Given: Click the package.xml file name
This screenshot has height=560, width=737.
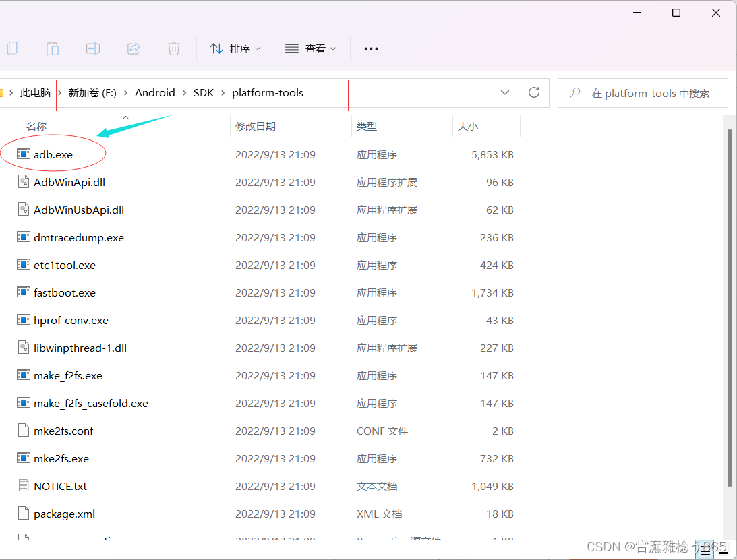Looking at the screenshot, I should (x=64, y=514).
